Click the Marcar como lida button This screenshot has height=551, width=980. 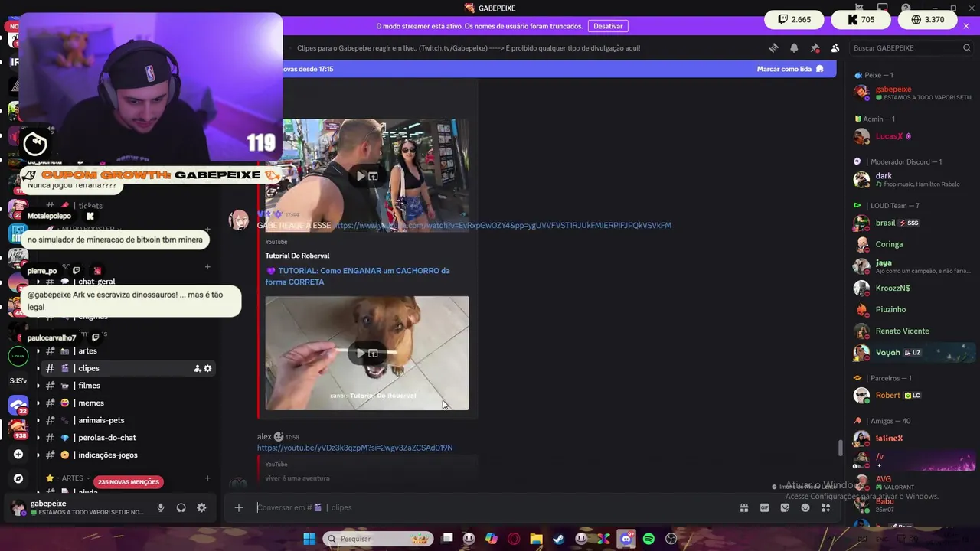[x=790, y=69]
